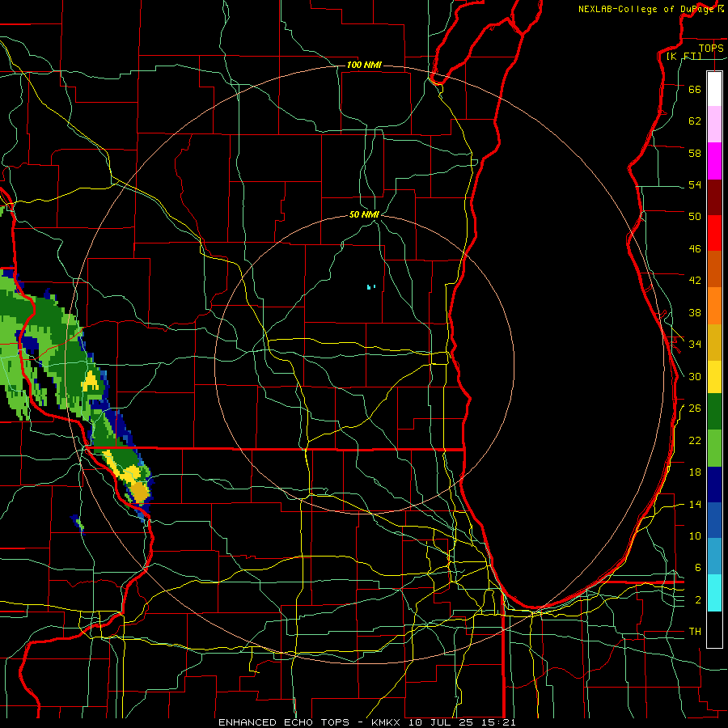Click the dark green legend swatch
728x728 pixels.
[x=714, y=412]
